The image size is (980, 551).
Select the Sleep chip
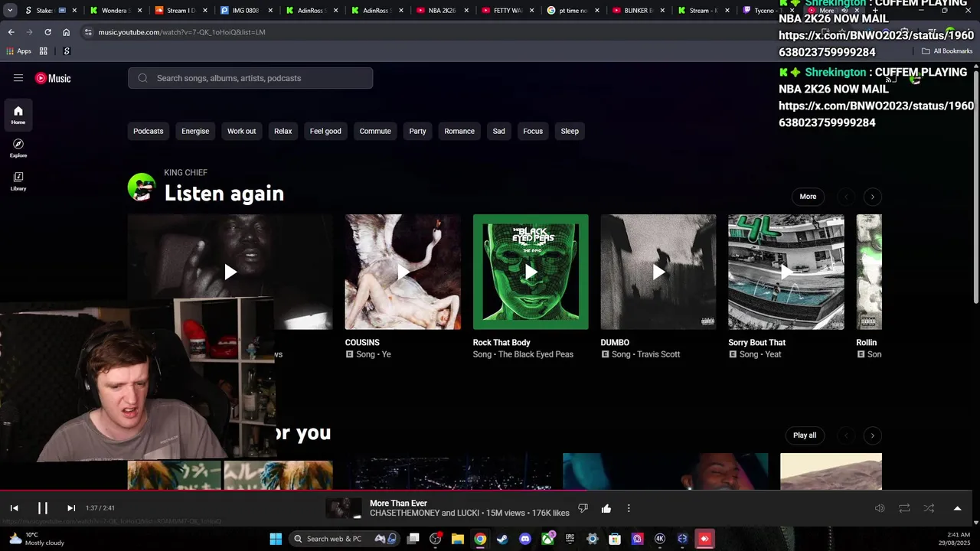click(570, 131)
